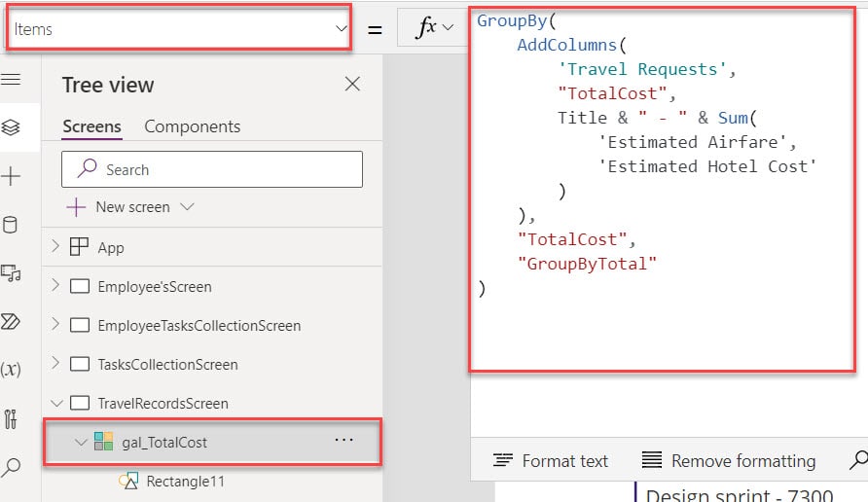The image size is (868, 502).
Task: Expand the Employee'sScreen node
Action: (x=55, y=285)
